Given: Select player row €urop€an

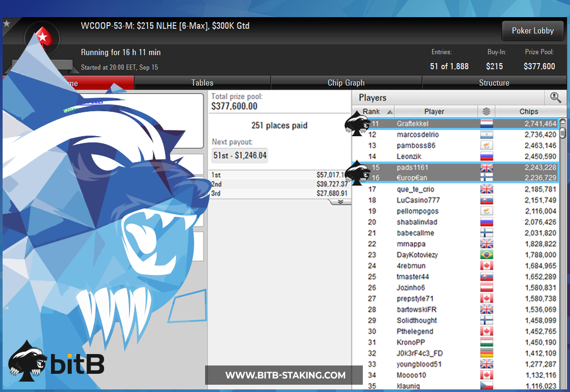Looking at the screenshot, I should pyautogui.click(x=456, y=177).
